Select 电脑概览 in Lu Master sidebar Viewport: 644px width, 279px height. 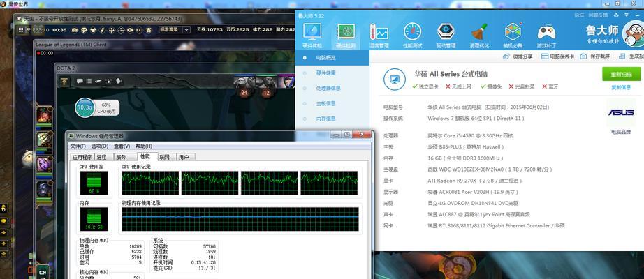(332, 58)
